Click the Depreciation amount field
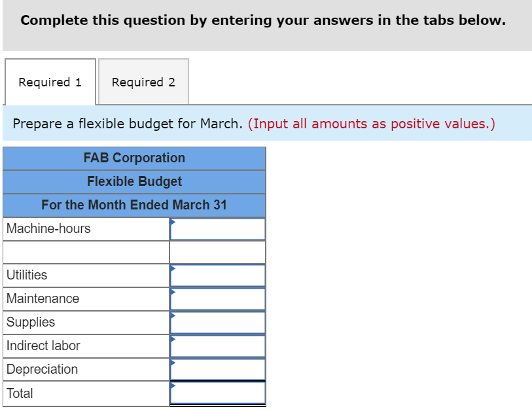532x411 pixels. coord(219,369)
